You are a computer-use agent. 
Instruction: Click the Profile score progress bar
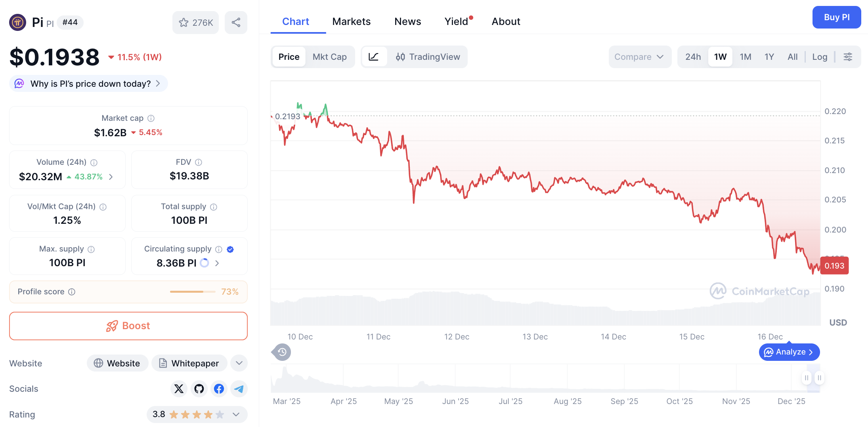(x=192, y=292)
